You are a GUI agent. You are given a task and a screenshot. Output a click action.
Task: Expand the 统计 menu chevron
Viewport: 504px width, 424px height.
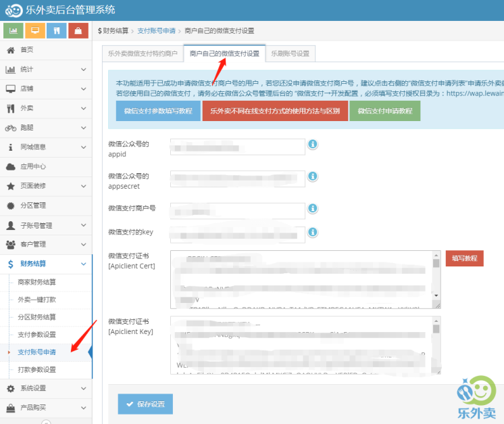click(x=84, y=70)
